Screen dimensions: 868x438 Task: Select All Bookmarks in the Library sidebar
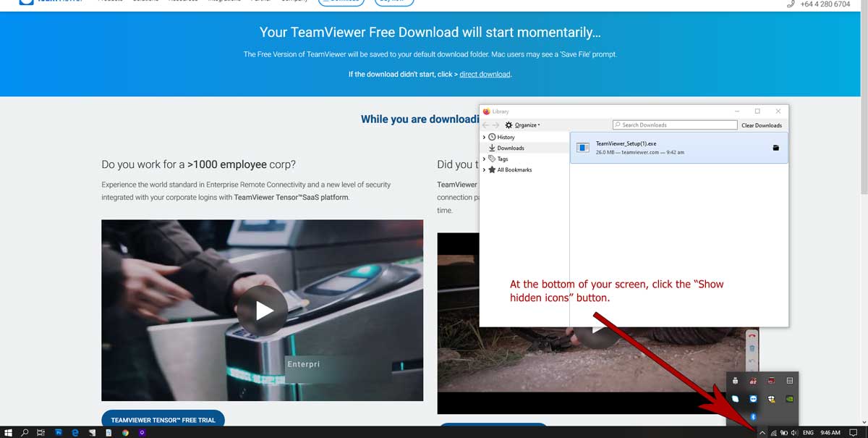[x=514, y=169]
